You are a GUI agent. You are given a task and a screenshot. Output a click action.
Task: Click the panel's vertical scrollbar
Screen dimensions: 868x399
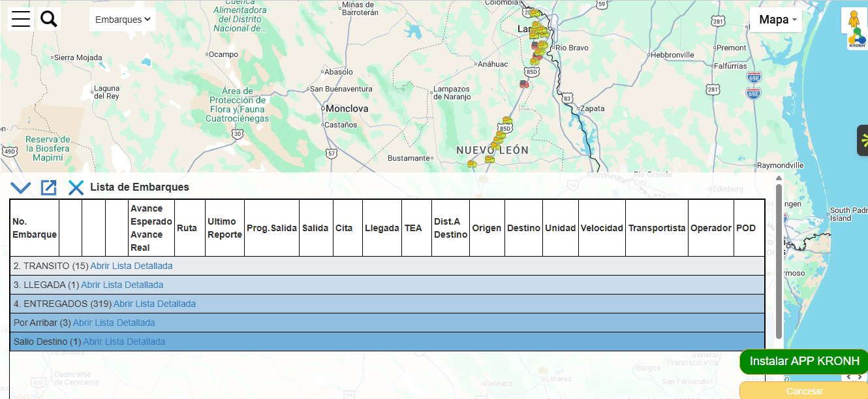pyautogui.click(x=779, y=261)
